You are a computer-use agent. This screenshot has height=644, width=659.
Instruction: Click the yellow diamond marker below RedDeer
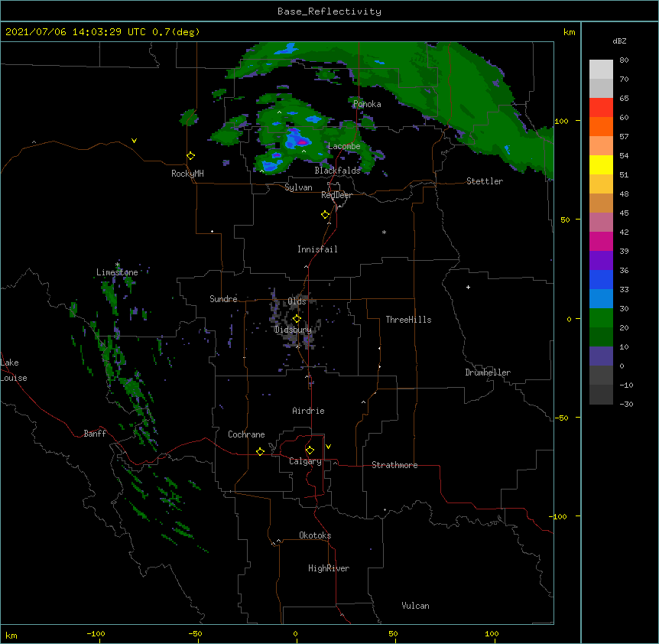pyautogui.click(x=326, y=215)
